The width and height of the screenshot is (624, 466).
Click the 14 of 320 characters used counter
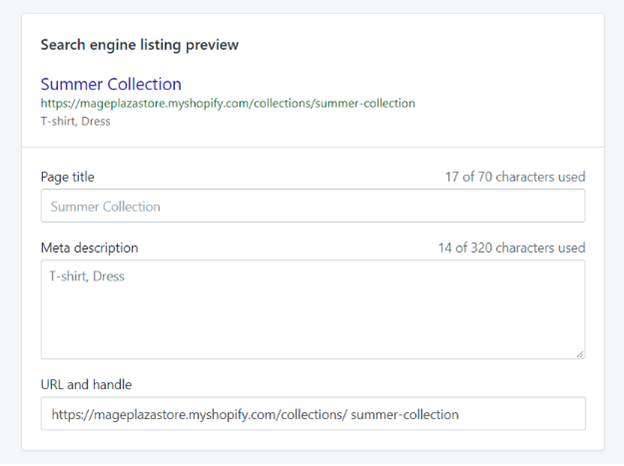pyautogui.click(x=512, y=248)
